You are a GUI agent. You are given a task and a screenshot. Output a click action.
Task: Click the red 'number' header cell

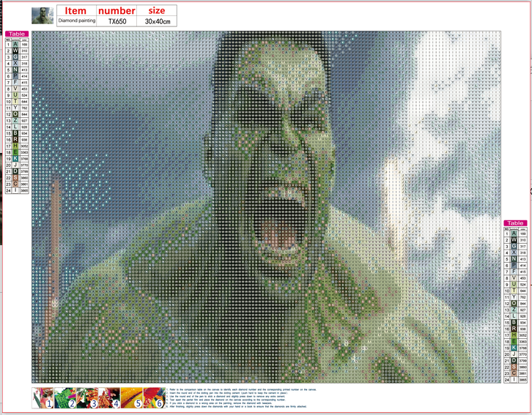point(117,11)
